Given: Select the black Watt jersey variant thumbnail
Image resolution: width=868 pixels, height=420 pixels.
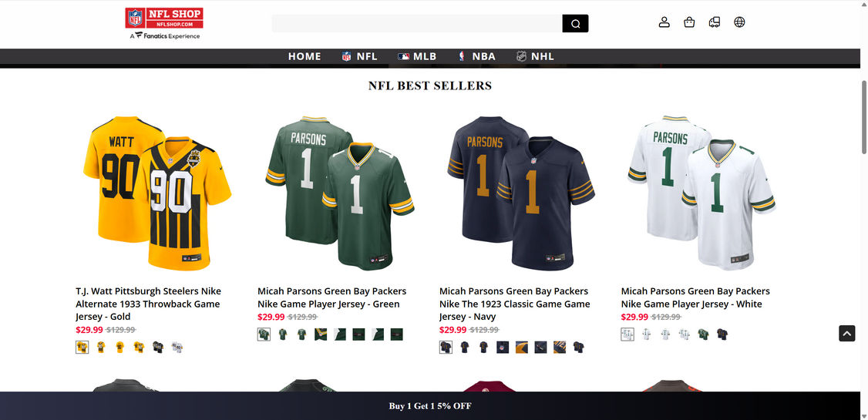Looking at the screenshot, I should point(158,348).
